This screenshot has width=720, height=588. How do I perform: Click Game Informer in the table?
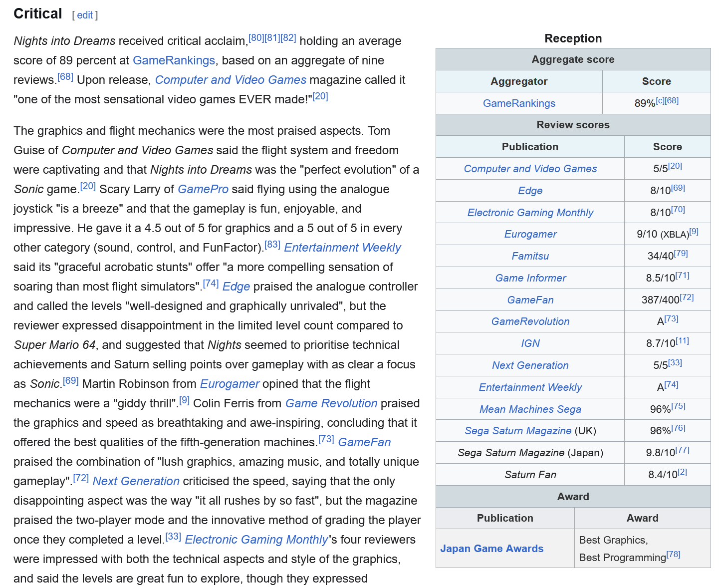pos(530,278)
